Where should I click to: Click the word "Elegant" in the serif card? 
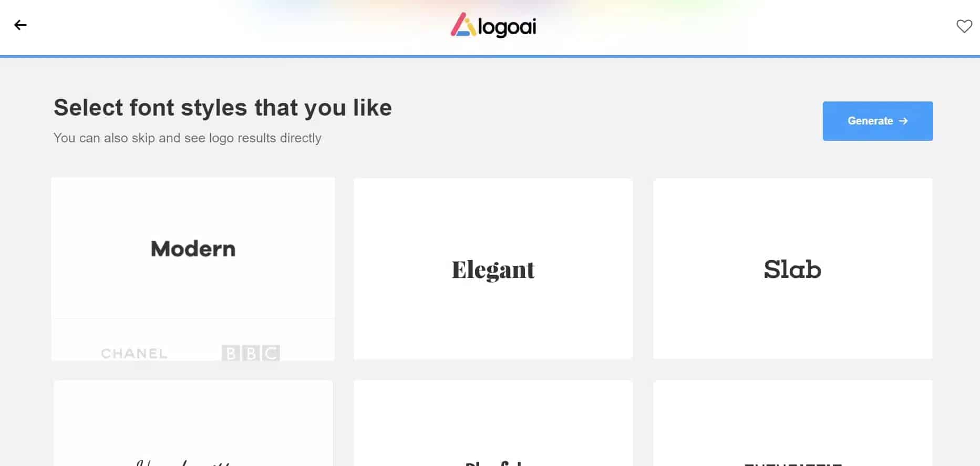pos(493,270)
